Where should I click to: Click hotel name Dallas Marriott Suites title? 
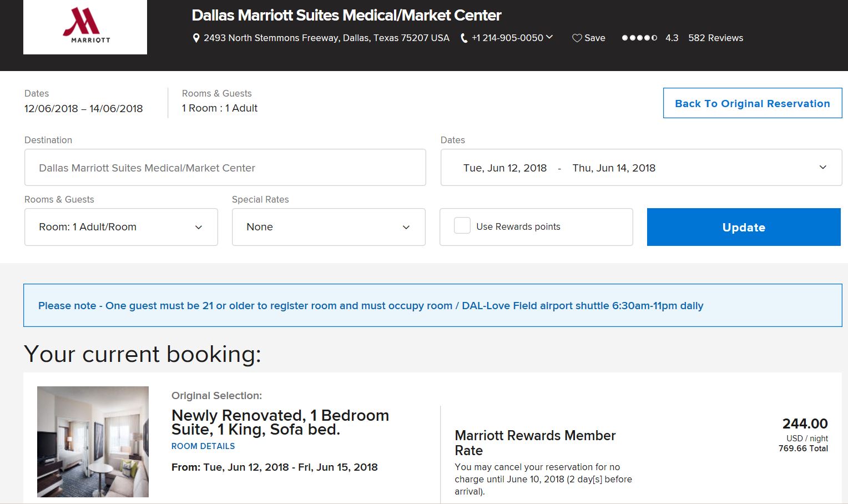[346, 15]
